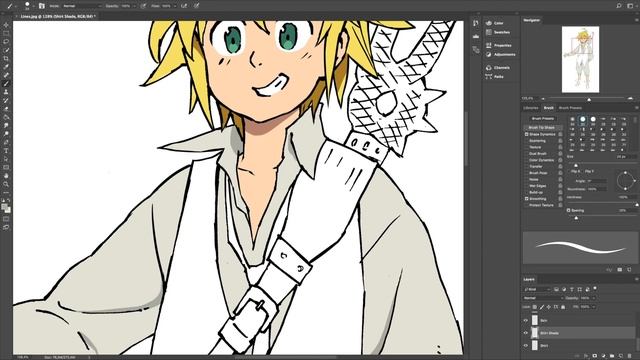The image size is (640, 360).
Task: Enable the Texture option checkbox
Action: point(527,147)
